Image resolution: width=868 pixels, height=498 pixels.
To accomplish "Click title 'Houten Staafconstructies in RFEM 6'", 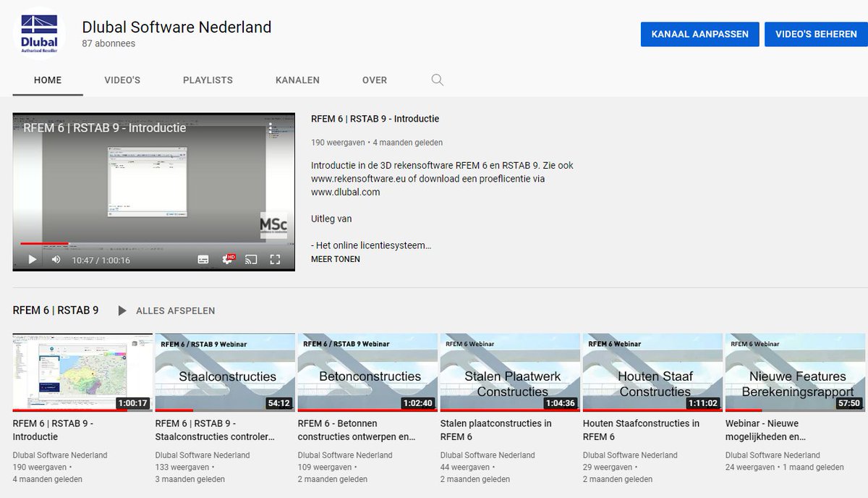I will tap(641, 430).
